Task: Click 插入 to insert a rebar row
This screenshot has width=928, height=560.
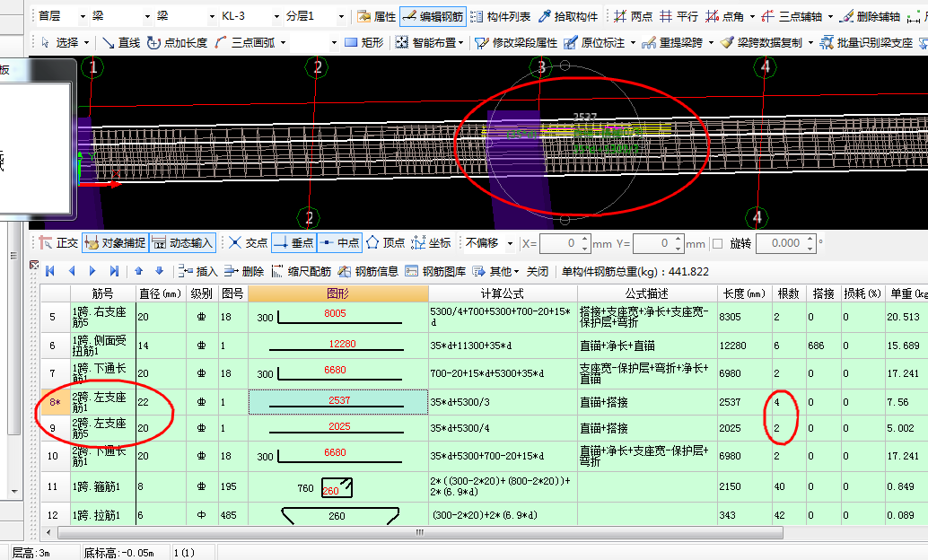Action: pyautogui.click(x=198, y=272)
